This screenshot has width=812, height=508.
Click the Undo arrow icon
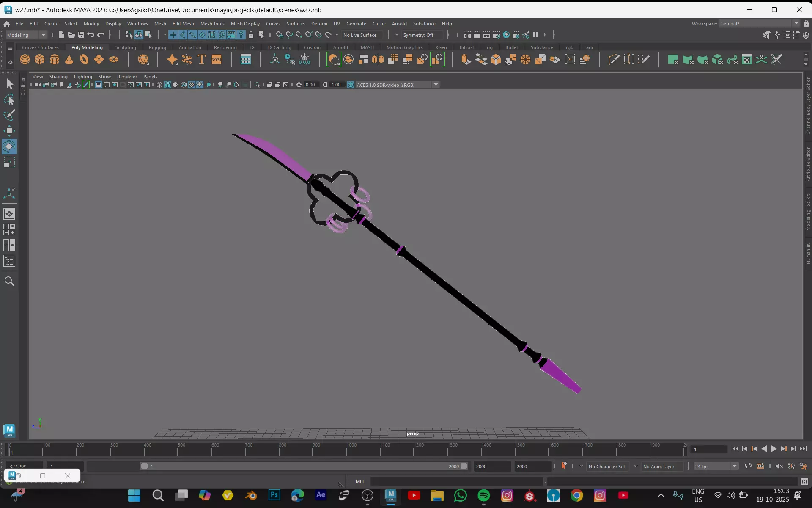(91, 35)
